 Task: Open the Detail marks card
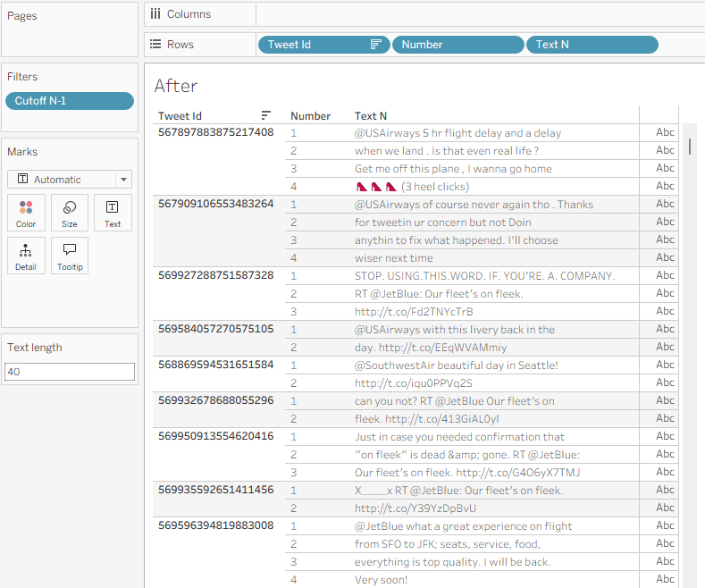pos(26,256)
